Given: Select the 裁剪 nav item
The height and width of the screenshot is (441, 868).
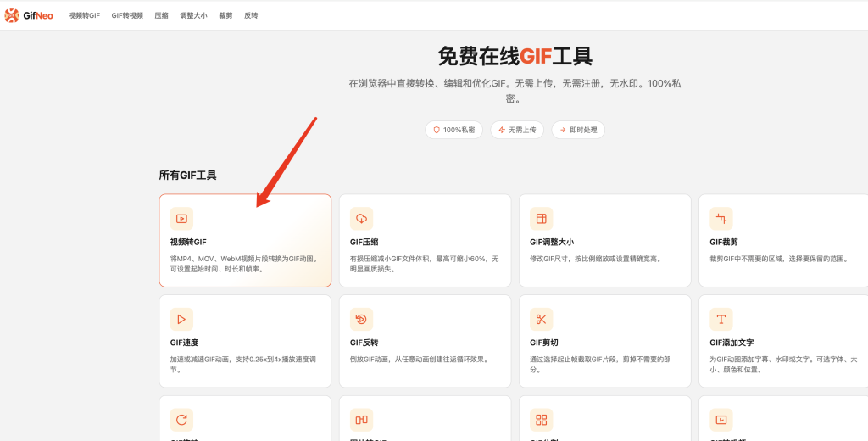Looking at the screenshot, I should point(225,15).
